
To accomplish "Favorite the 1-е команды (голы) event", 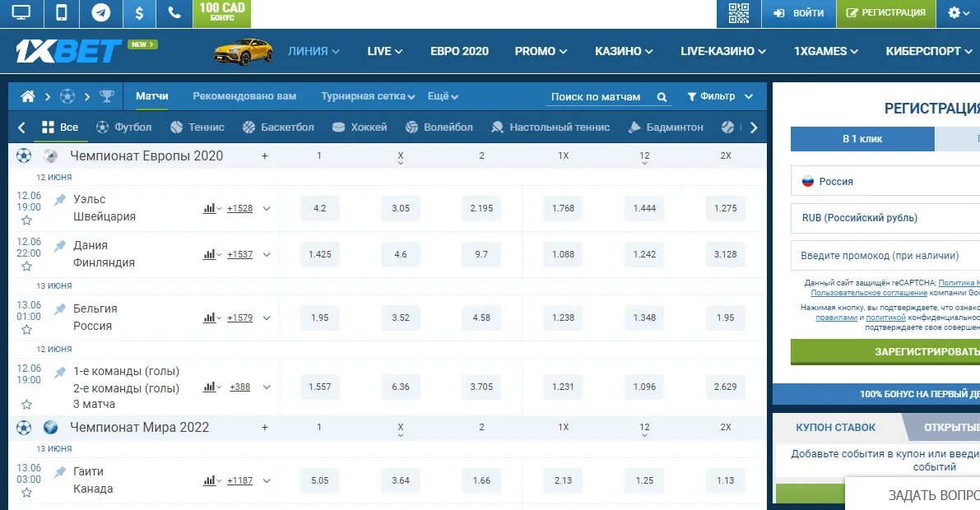I will point(26,405).
